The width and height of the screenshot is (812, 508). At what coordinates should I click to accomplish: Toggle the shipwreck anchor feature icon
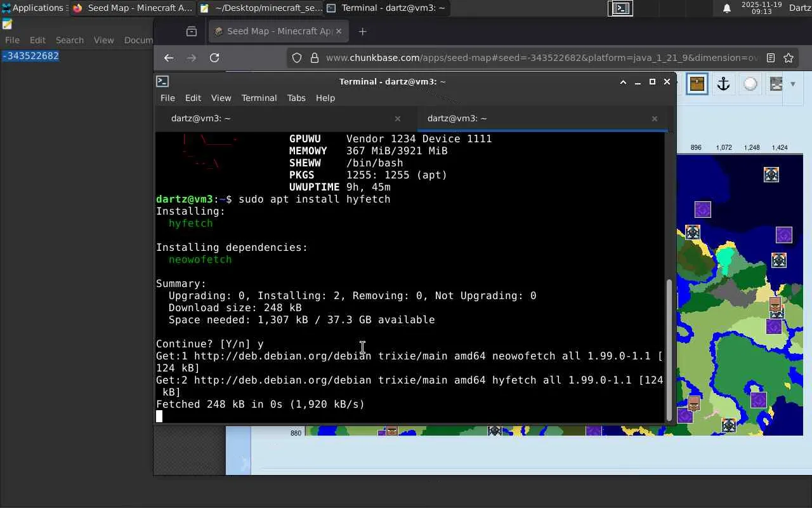click(723, 84)
